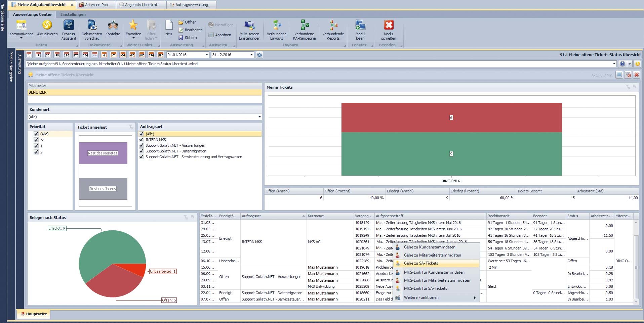The image size is (644, 323).
Task: Uncheck the INTERN MKS Auftragsart checkbox
Action: (142, 140)
